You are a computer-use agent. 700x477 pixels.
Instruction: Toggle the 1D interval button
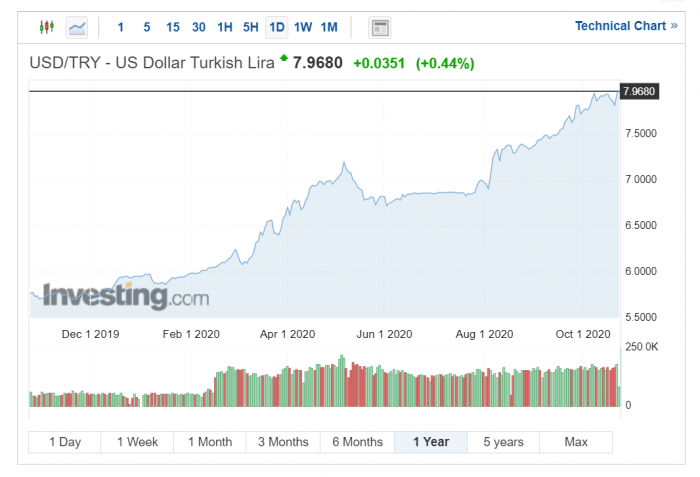pyautogui.click(x=277, y=27)
